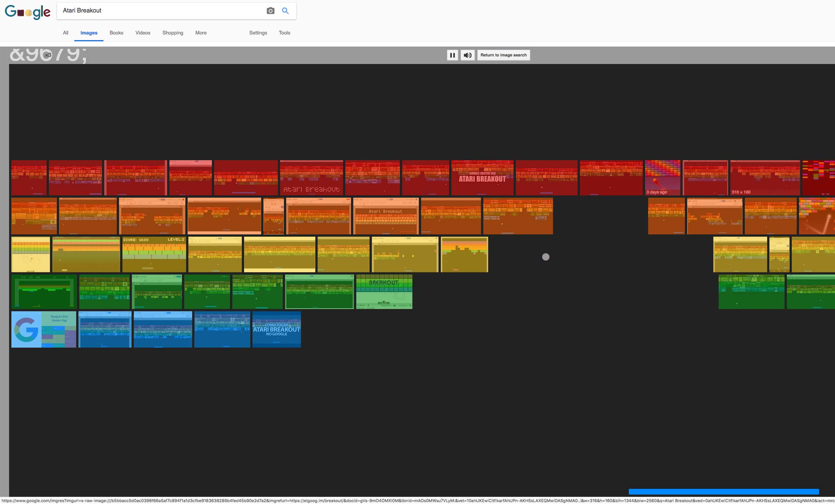This screenshot has width=835, height=504.
Task: Click Return to image search button
Action: (503, 55)
